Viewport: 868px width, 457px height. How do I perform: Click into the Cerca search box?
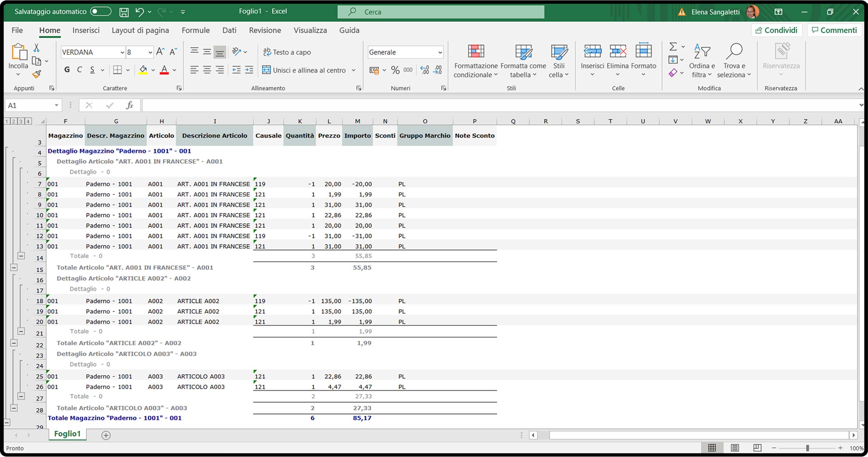pyautogui.click(x=441, y=12)
